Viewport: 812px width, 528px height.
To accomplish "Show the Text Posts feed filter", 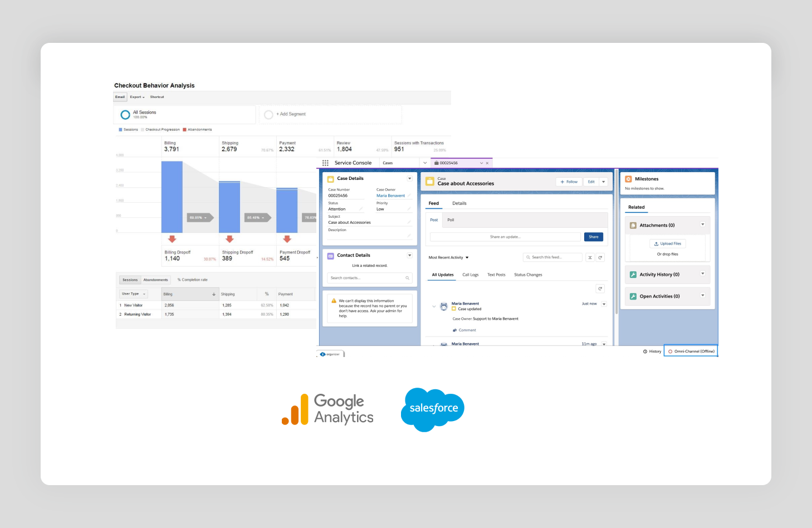I will pyautogui.click(x=496, y=275).
